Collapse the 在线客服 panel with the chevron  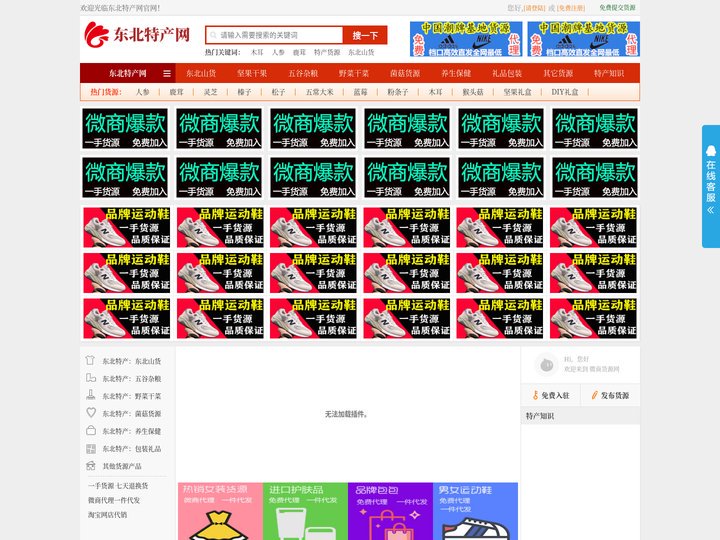point(711,210)
